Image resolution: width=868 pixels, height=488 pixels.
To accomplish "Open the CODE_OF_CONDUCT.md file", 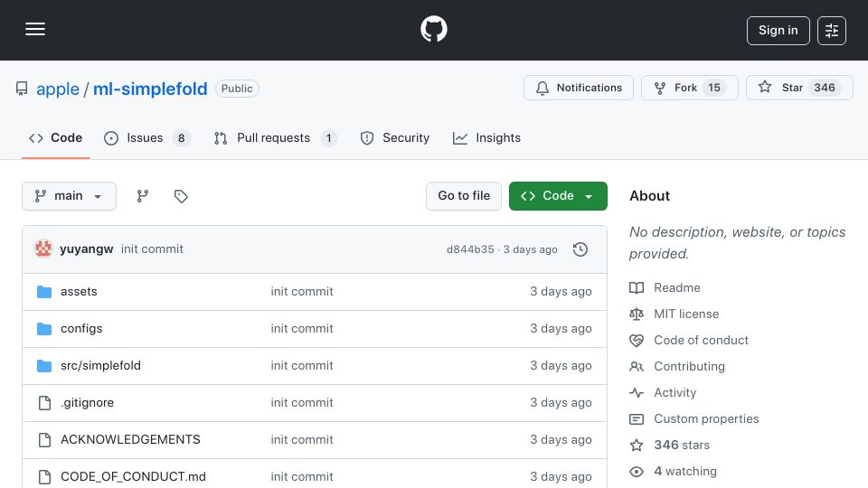I will 134,477.
